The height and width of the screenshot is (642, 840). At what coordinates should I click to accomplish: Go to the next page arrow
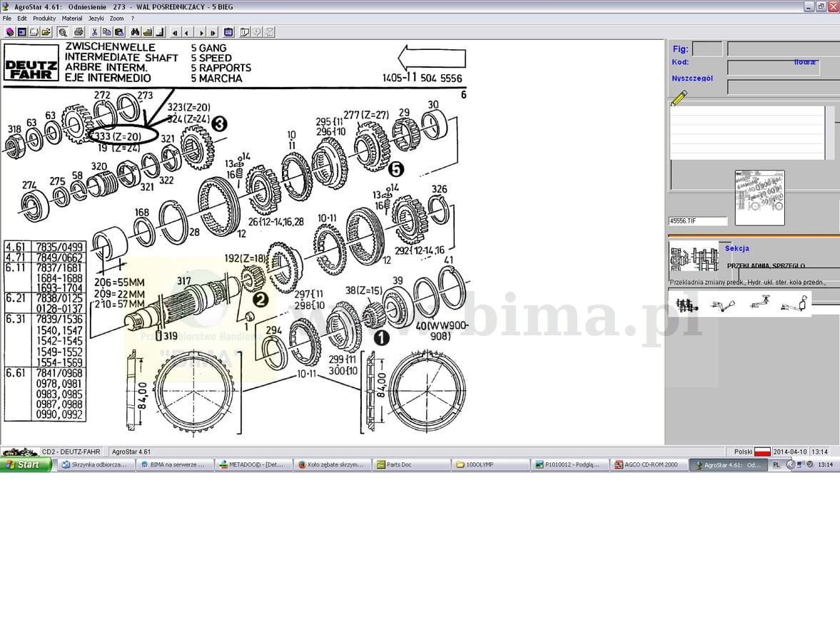click(x=201, y=32)
